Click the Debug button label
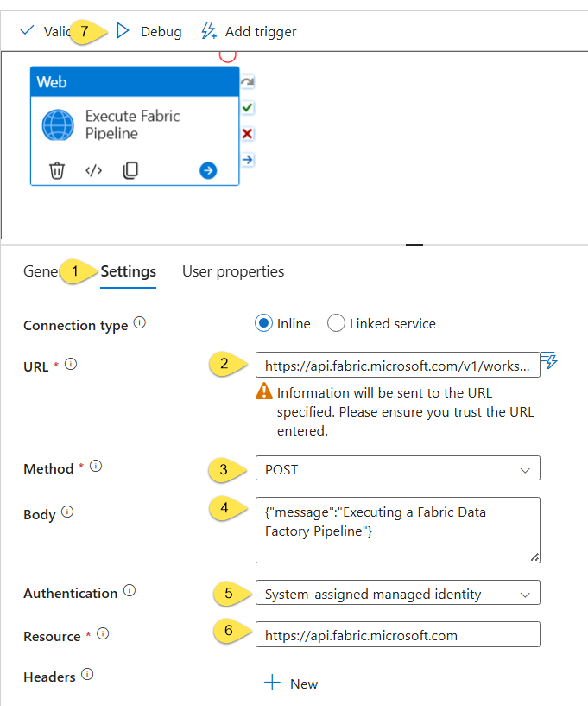 (x=161, y=31)
